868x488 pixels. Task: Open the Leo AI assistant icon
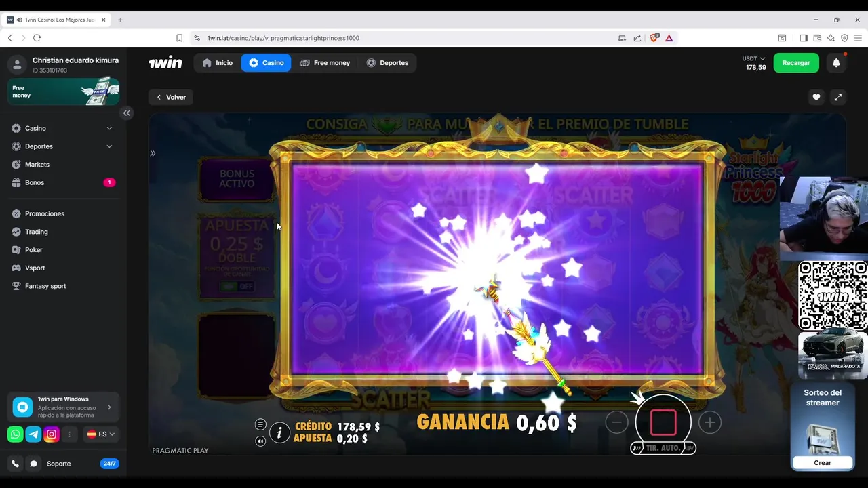click(831, 38)
